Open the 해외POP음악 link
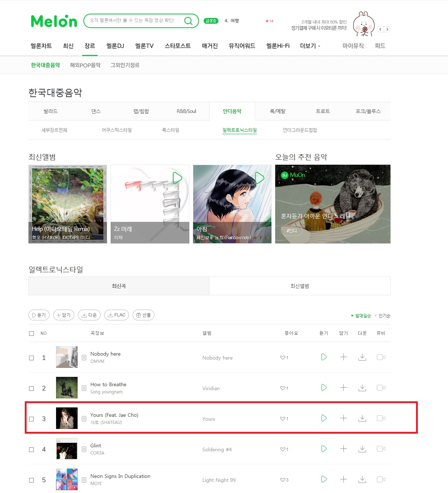 click(x=85, y=65)
